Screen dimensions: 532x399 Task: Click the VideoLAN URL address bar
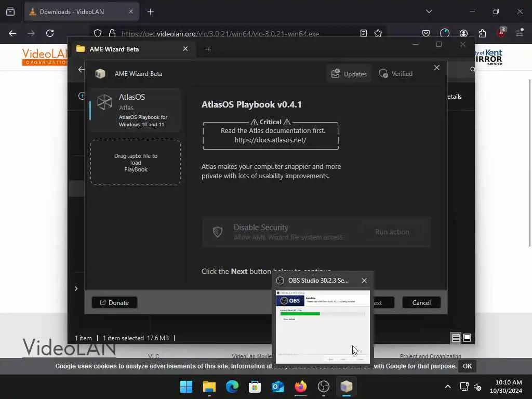point(220,34)
